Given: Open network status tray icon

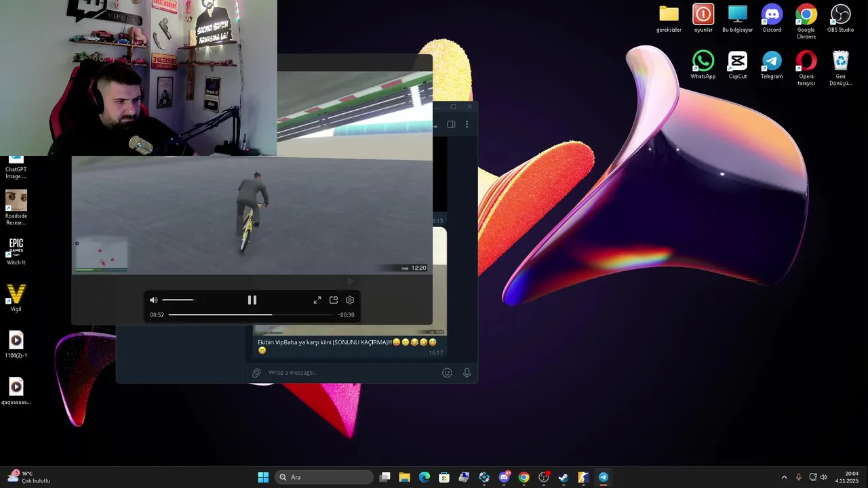Looking at the screenshot, I should 813,477.
